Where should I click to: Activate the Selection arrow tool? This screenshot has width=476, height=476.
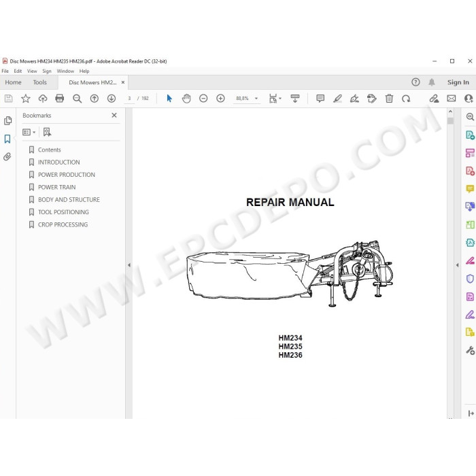[x=169, y=99]
